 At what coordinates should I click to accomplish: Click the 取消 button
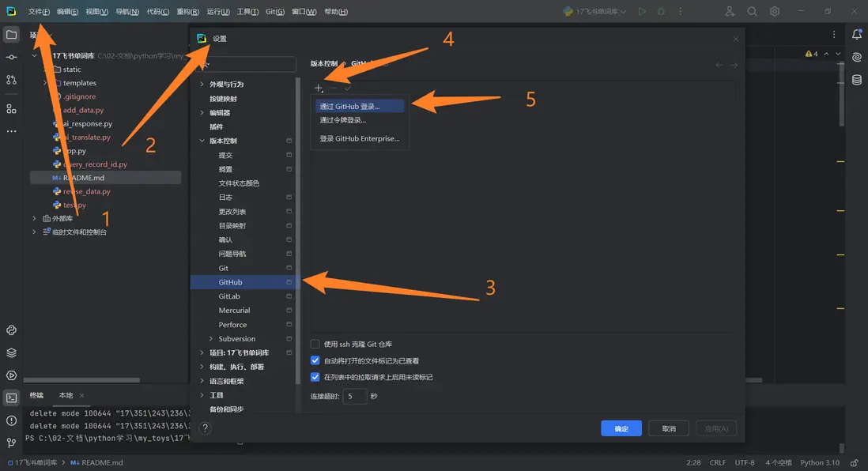click(x=669, y=428)
